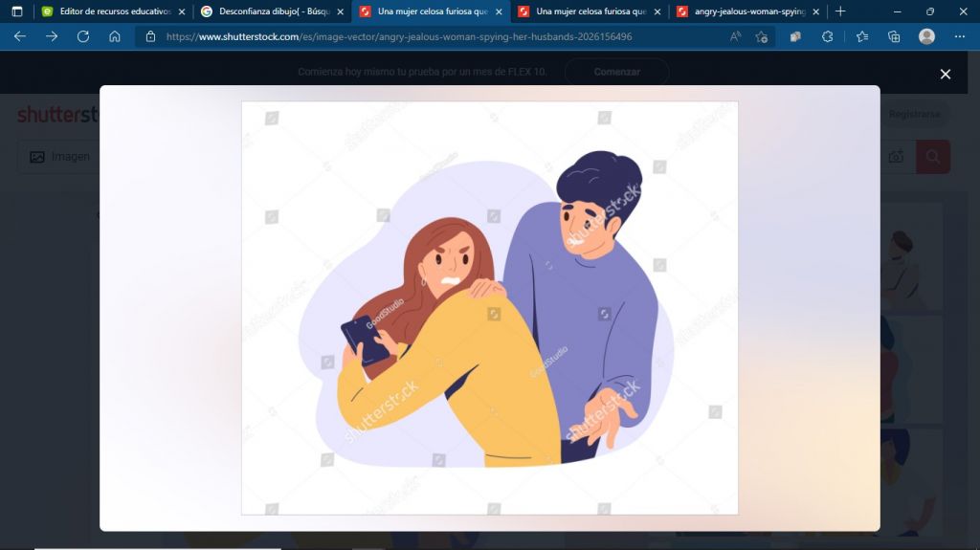Screen dimensions: 980x550
Task: Open the add-to-collections toolbar icon
Action: click(x=894, y=37)
